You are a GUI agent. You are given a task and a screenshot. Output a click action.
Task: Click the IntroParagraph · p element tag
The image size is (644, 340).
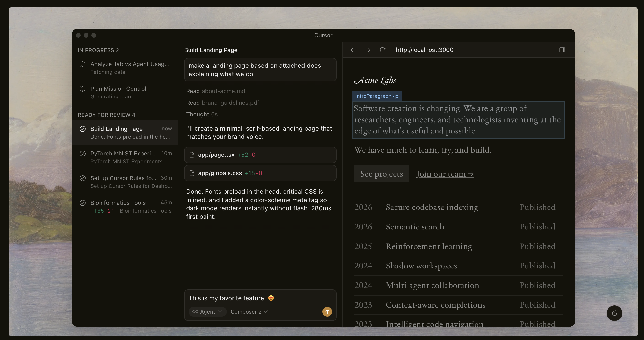tap(377, 96)
